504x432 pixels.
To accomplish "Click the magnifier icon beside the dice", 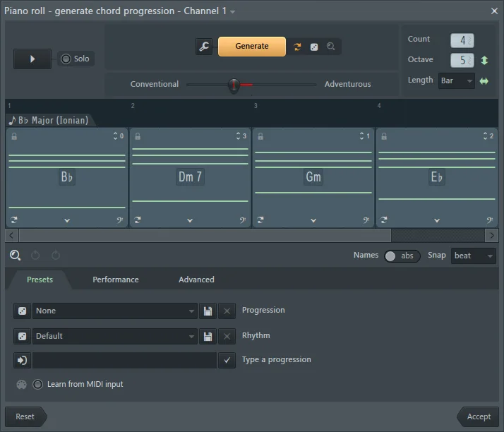I will coord(331,47).
